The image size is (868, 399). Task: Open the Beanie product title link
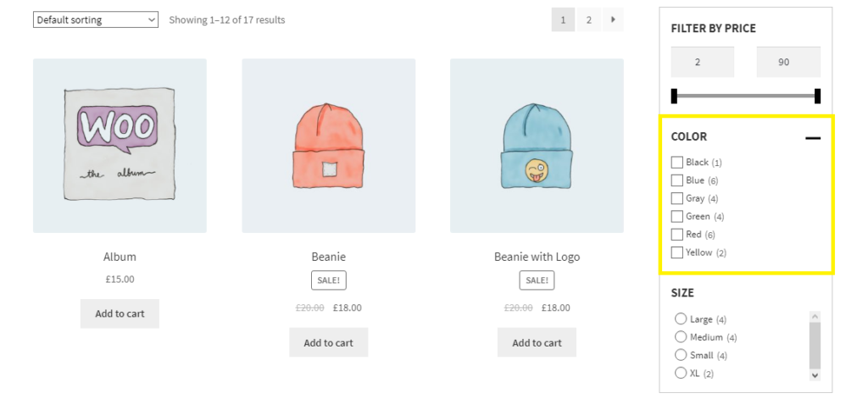[x=328, y=257]
